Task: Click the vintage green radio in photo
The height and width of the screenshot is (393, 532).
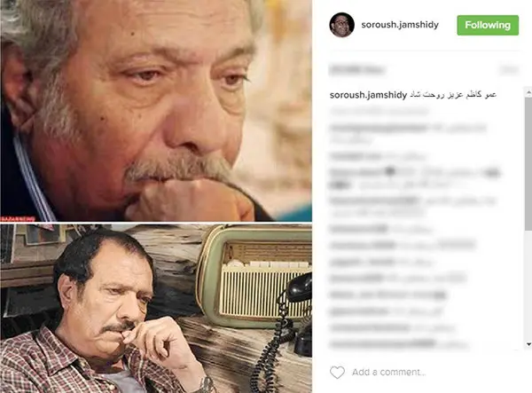Action: (x=254, y=275)
